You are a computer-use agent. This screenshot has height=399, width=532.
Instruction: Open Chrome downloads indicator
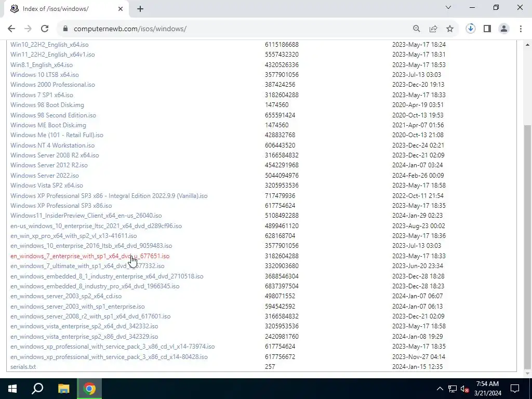tap(471, 29)
